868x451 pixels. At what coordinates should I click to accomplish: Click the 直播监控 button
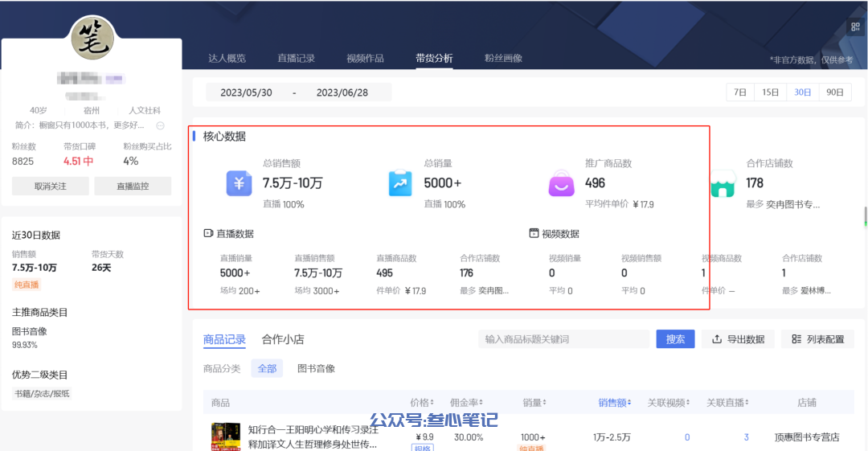coord(133,187)
